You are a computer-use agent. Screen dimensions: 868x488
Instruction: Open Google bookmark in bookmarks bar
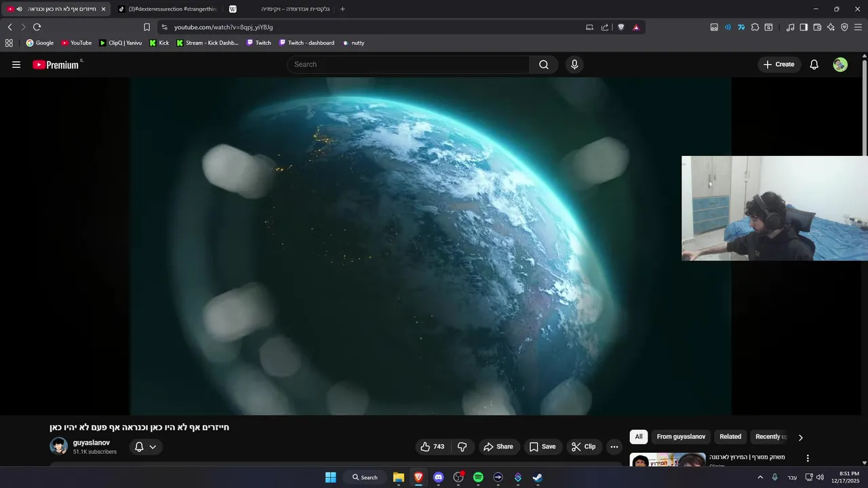(39, 43)
